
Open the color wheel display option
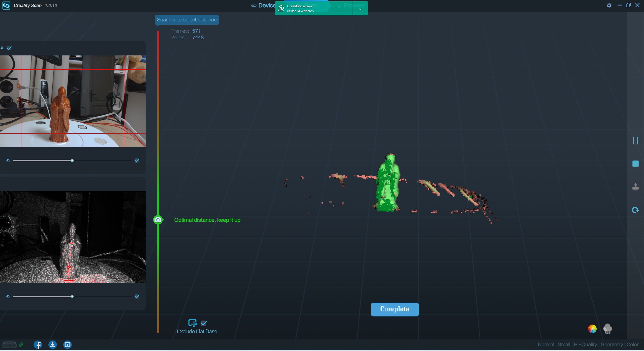pos(592,329)
